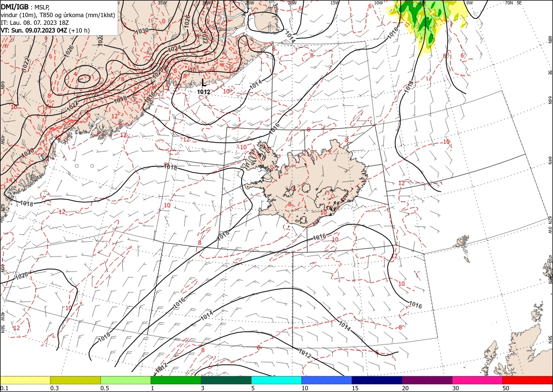Click the 'DMI/IGB : MSLP,' title text
The image size is (553, 392).
click(26, 6)
